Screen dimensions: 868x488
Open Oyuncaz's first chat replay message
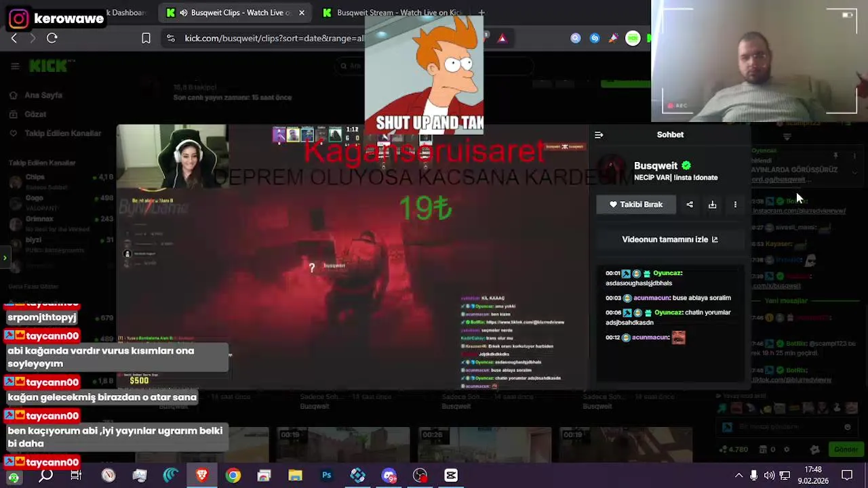(645, 278)
